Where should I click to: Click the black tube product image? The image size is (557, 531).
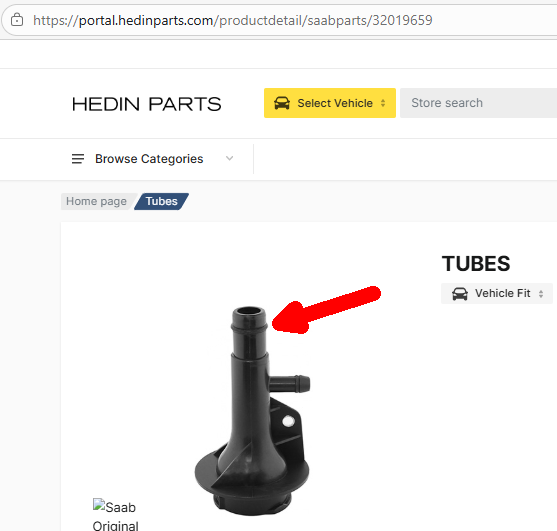click(x=252, y=410)
